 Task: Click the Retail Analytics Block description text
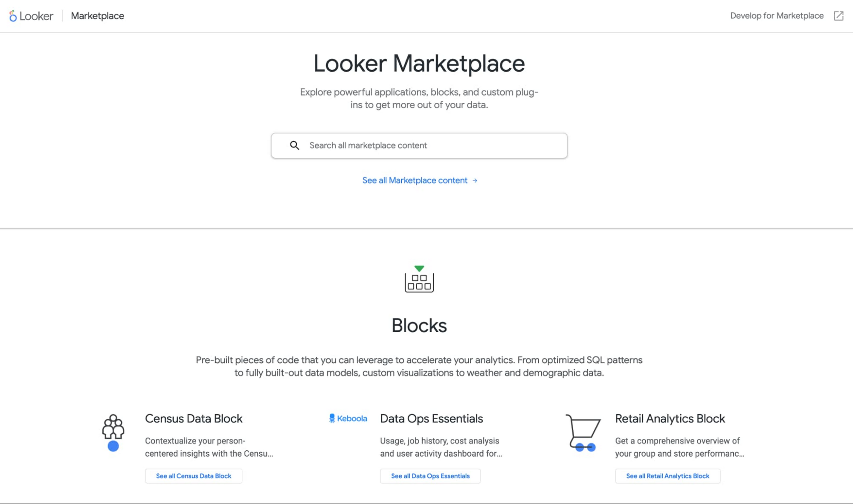click(x=679, y=447)
